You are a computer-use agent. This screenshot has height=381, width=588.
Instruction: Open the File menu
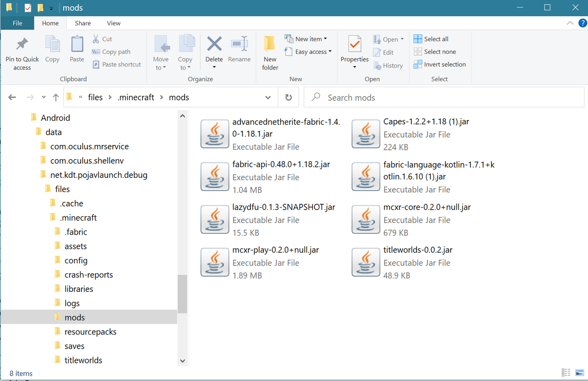point(17,23)
